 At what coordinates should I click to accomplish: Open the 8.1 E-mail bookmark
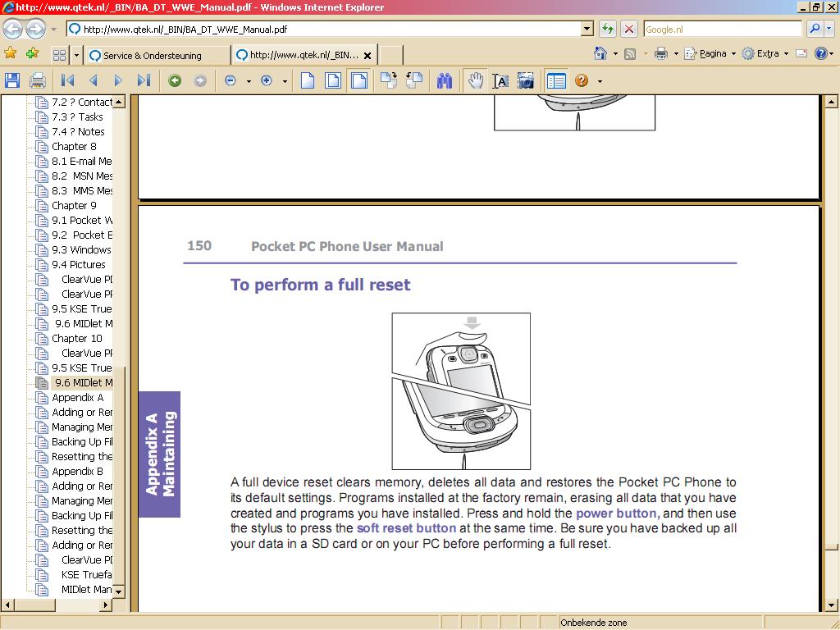[x=81, y=161]
